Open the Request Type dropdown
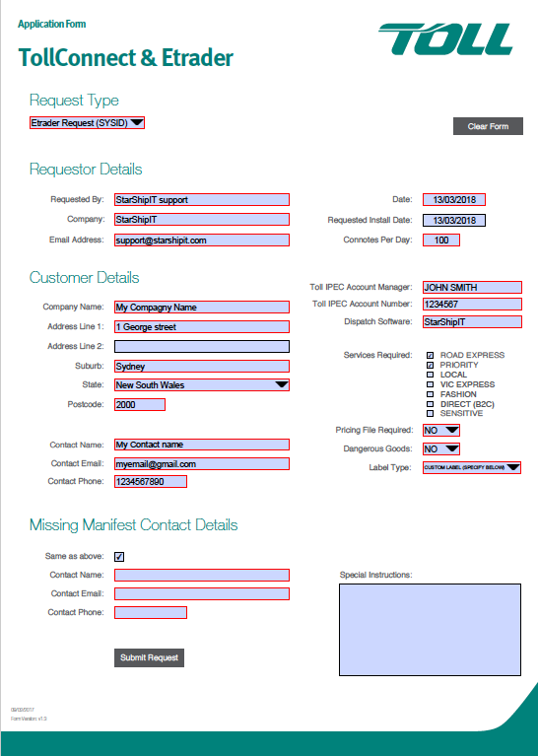The height and width of the screenshot is (756, 538). (88, 123)
